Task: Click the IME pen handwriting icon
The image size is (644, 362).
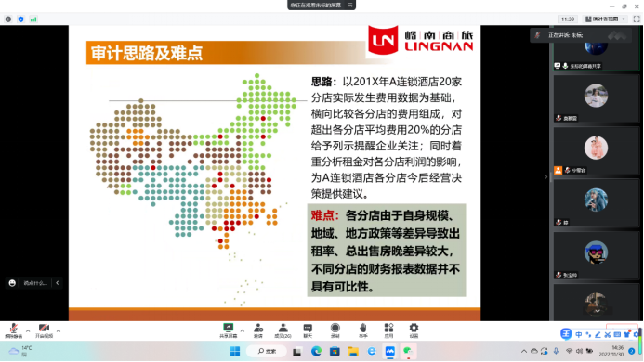Action: click(598, 334)
